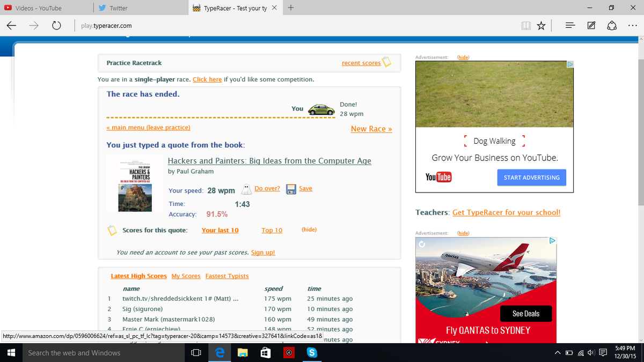This screenshot has height=362, width=644.
Task: Click the Hackers & Painters book cover
Action: (135, 183)
